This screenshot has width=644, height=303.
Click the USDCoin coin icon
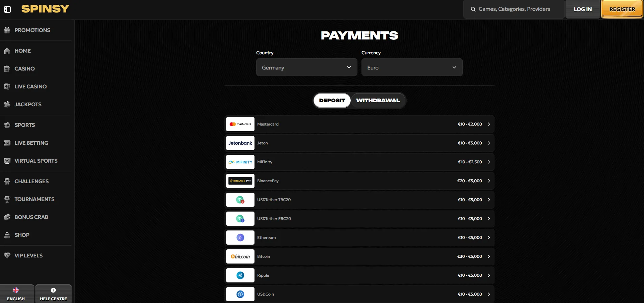point(240,294)
